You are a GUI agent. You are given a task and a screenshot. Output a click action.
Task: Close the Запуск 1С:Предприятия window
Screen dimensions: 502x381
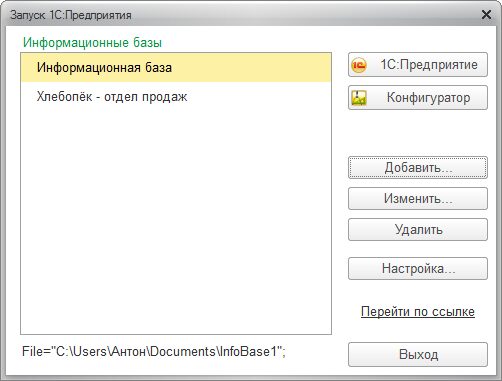pyautogui.click(x=486, y=15)
